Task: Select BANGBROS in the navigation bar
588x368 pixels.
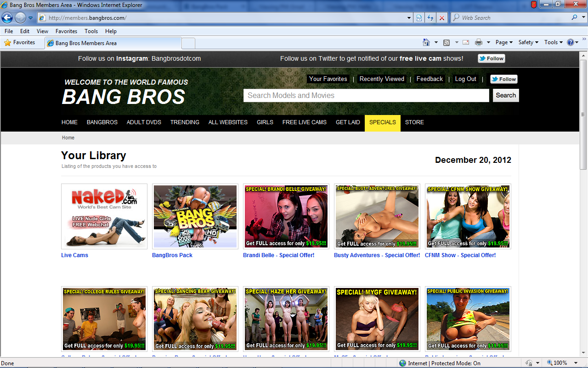Action: tap(102, 122)
